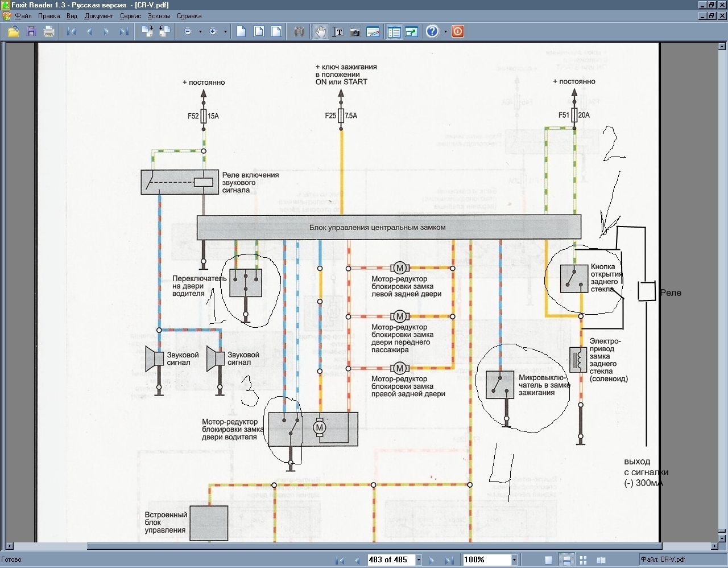The image size is (728, 568).
Task: Go to previous page in status bar
Action: pos(357,560)
